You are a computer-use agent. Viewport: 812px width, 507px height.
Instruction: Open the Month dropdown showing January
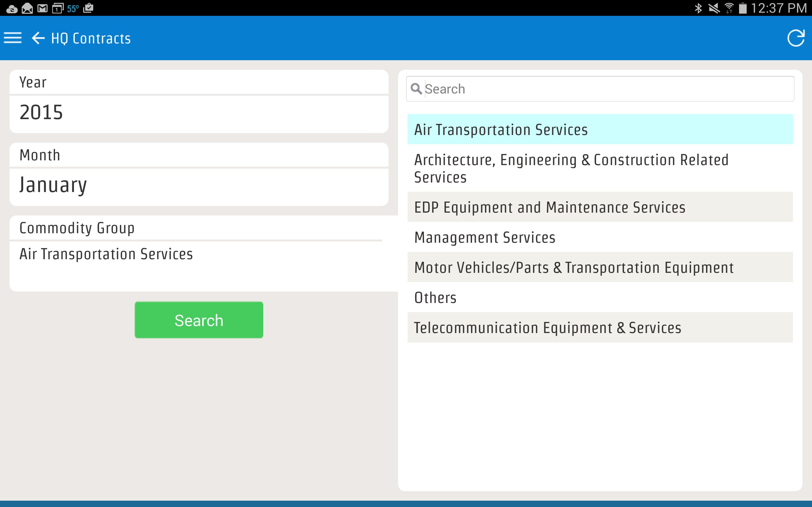[x=199, y=185]
